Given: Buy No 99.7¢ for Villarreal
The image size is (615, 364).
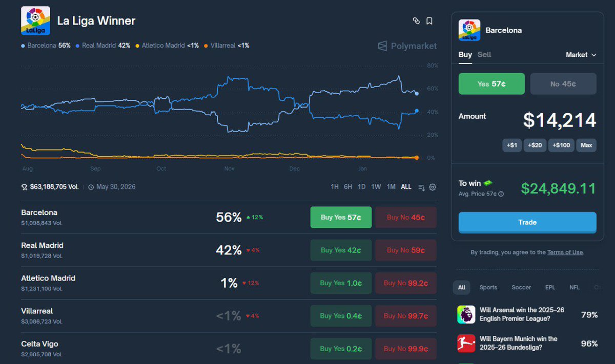Looking at the screenshot, I should tap(406, 316).
